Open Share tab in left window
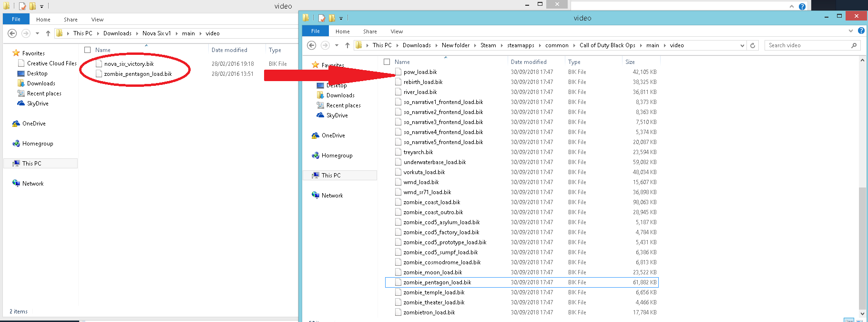The height and width of the screenshot is (322, 868). 71,20
